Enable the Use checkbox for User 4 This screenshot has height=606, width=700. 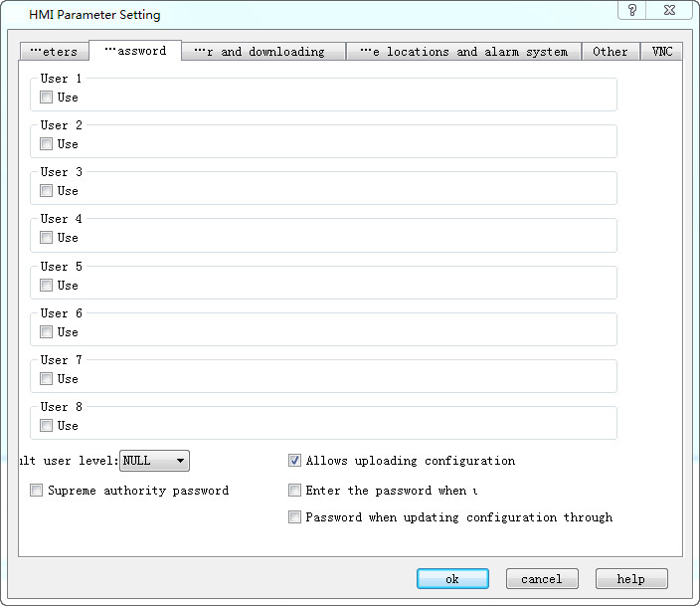coord(46,237)
